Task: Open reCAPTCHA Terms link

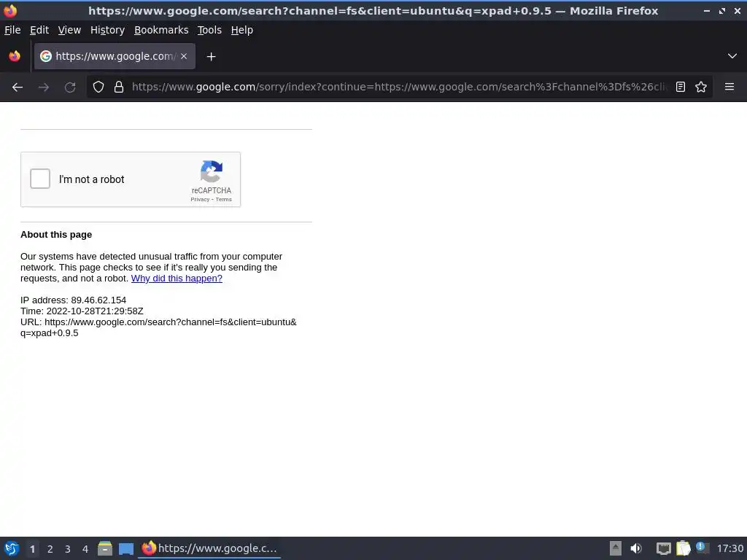Action: (223, 200)
